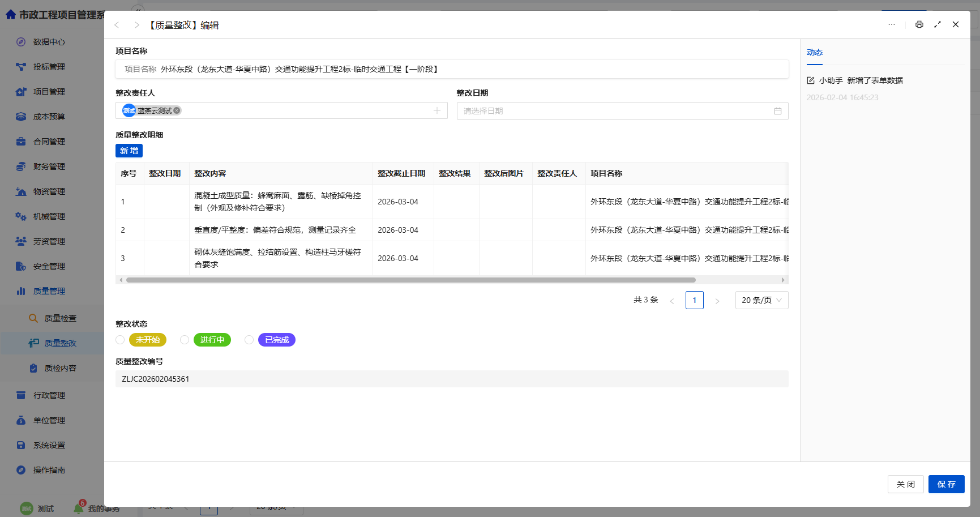980x517 pixels.
Task: Click the fullscreen expand icon in dialog header
Action: [938, 24]
